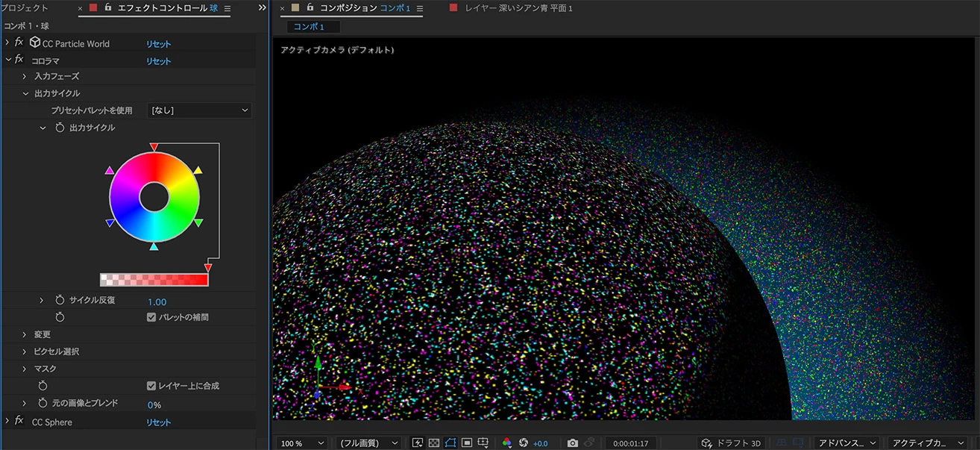The height and width of the screenshot is (450, 980).
Task: Adjust the +0.0 exposure value
Action: [540, 444]
